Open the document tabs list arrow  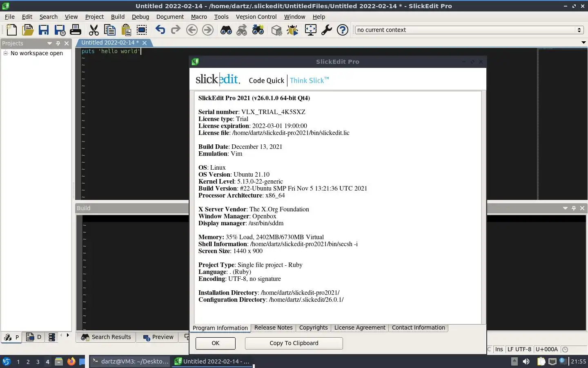[584, 43]
